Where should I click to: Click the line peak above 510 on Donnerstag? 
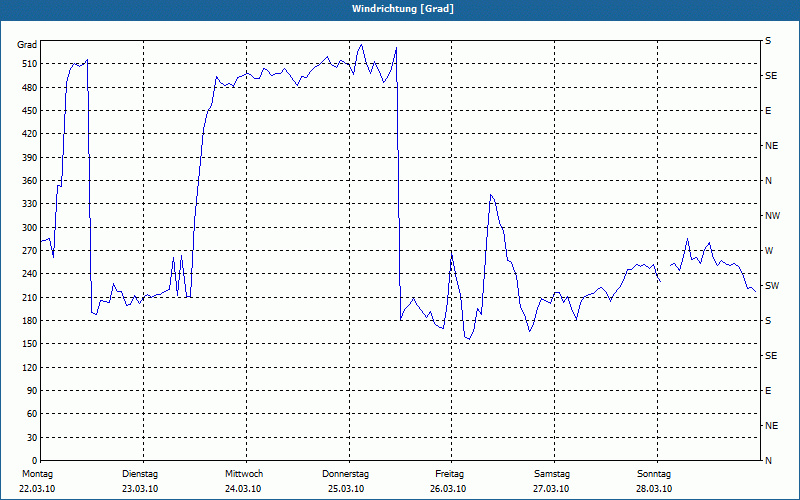pyautogui.click(x=362, y=44)
